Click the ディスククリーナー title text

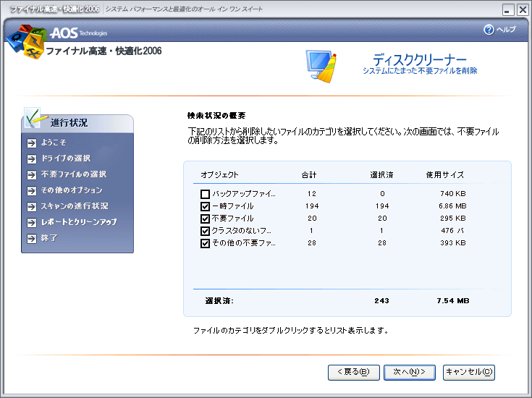click(420, 60)
